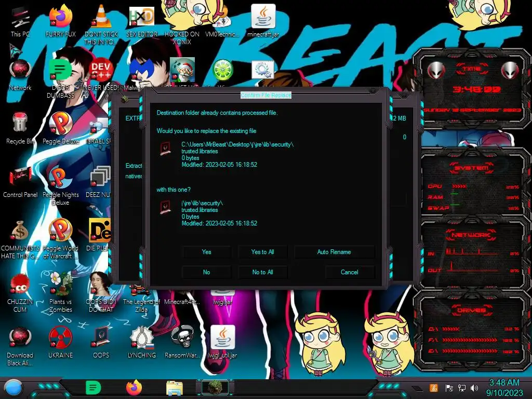Open green chat app in taskbar
This screenshot has width=532, height=399.
click(93, 388)
